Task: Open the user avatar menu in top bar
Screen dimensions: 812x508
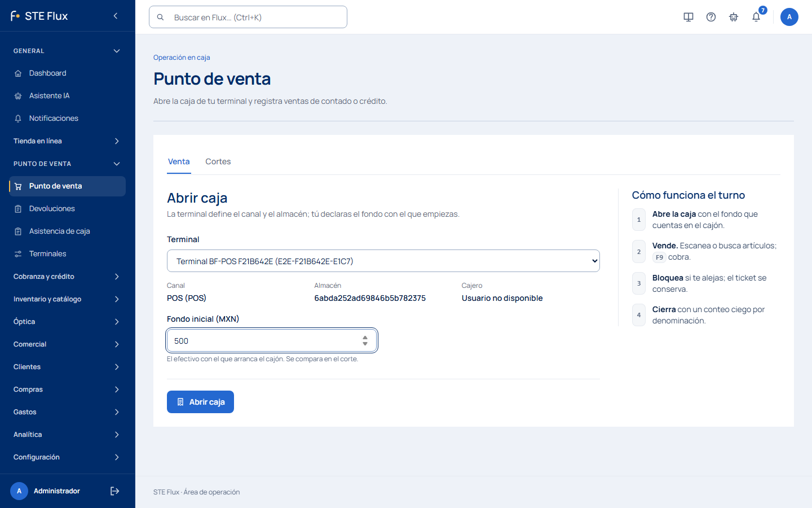Action: pos(789,17)
